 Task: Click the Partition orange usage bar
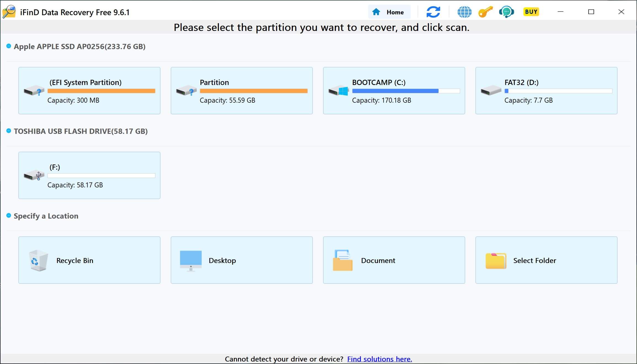[x=254, y=91]
